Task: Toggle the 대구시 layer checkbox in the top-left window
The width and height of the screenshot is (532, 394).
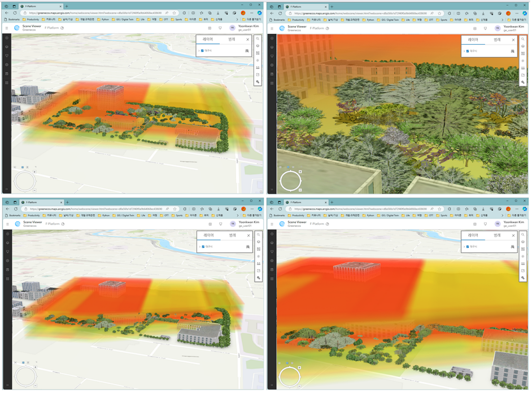Action: [x=202, y=51]
